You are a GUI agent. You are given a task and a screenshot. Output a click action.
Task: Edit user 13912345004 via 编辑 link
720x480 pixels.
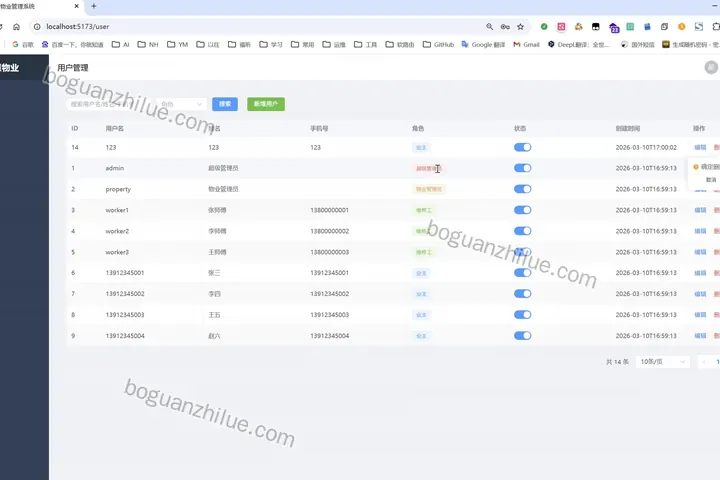point(700,336)
